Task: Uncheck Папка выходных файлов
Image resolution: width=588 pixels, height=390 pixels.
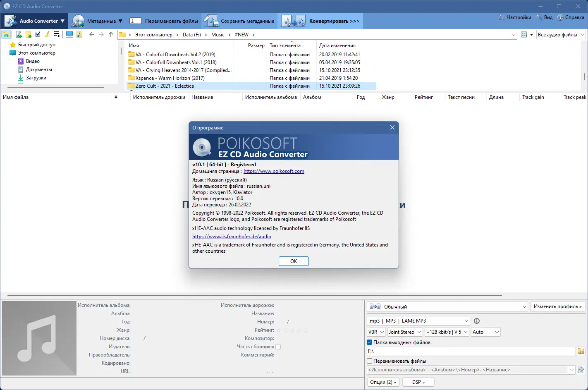Action: coord(369,342)
